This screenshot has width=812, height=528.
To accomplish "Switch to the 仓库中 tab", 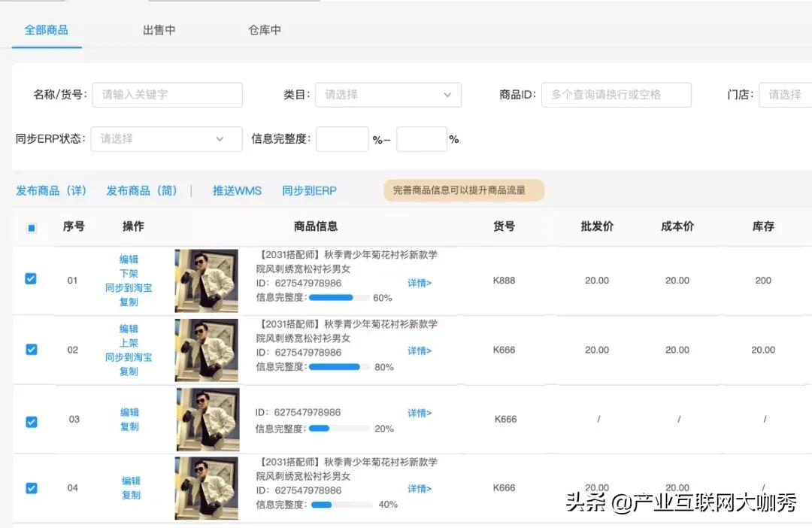I will (264, 31).
